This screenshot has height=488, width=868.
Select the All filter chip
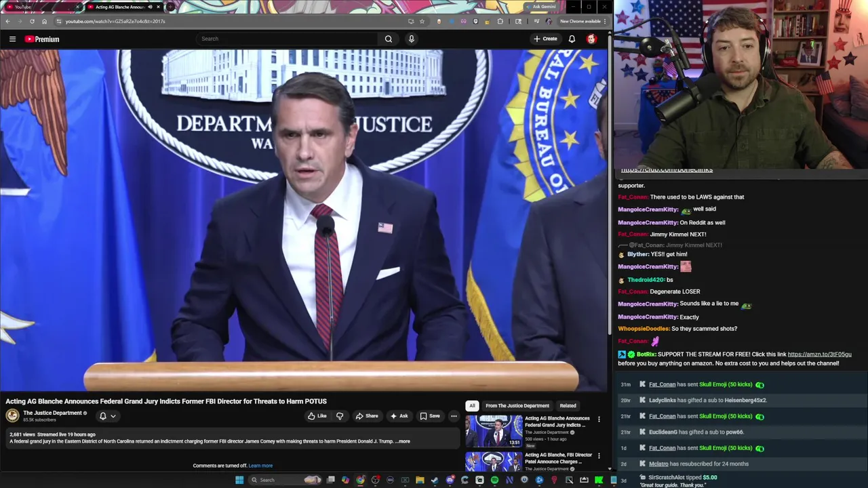472,405
